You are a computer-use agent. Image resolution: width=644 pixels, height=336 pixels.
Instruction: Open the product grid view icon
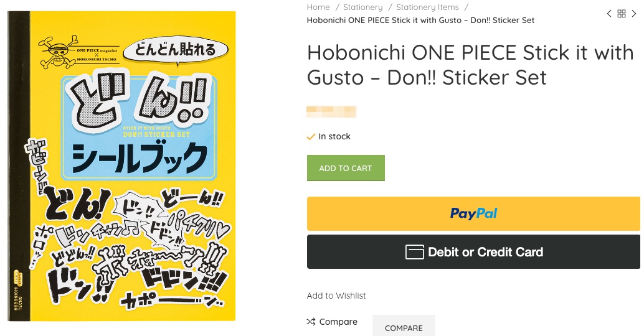pyautogui.click(x=622, y=14)
